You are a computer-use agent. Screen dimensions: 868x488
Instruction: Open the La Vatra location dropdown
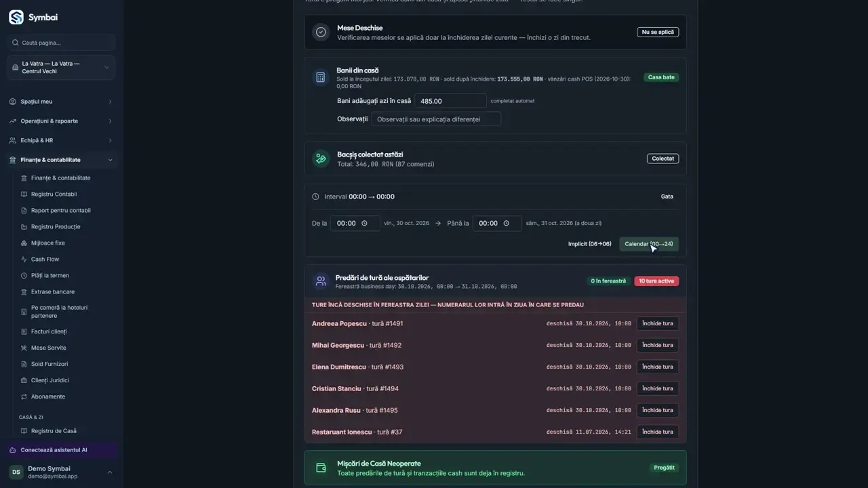[x=61, y=67]
